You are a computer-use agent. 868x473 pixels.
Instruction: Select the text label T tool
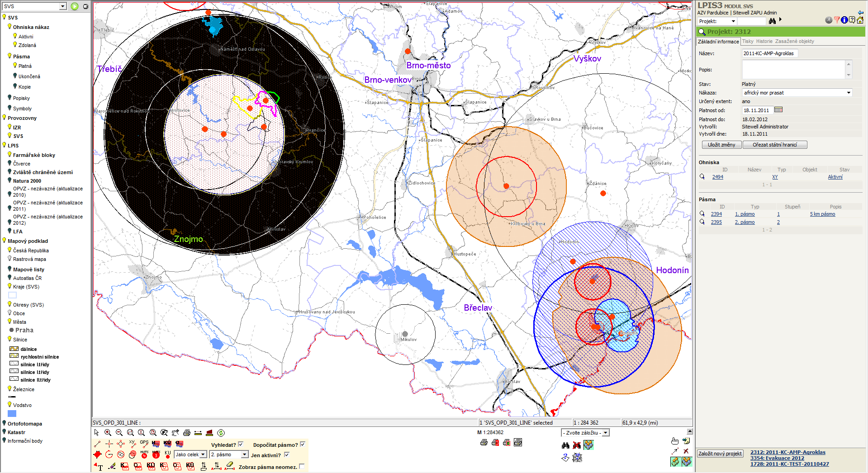tap(98, 466)
